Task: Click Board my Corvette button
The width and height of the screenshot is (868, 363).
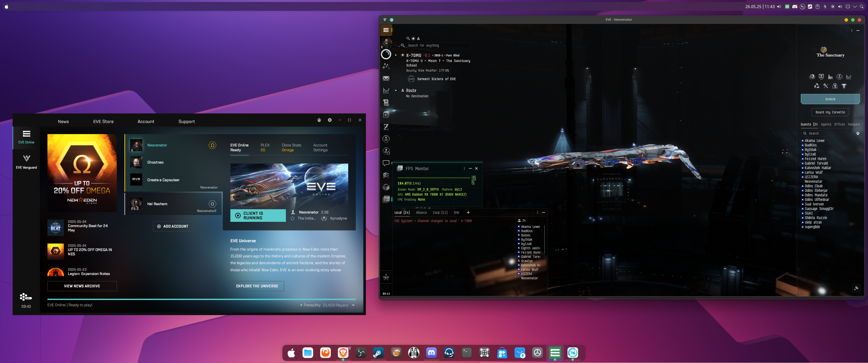Action: [830, 112]
